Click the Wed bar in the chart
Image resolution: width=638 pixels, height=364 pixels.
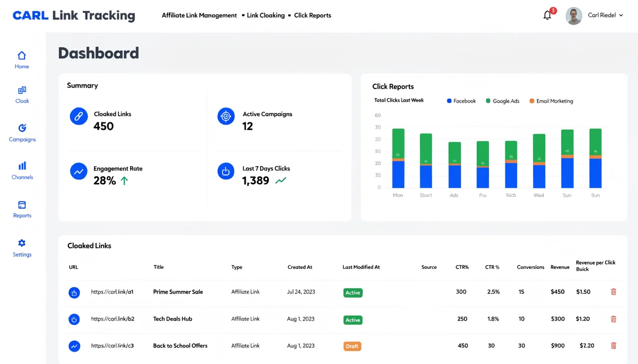click(539, 160)
